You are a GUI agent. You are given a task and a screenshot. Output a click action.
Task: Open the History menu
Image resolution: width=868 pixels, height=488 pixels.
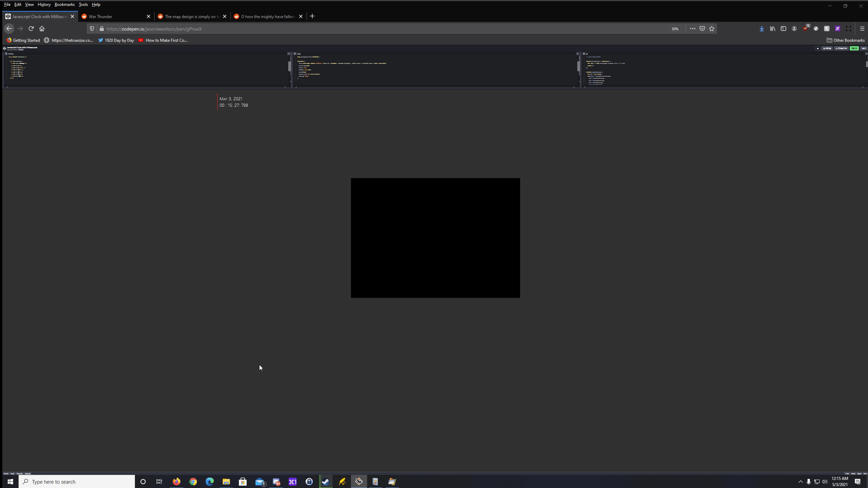pyautogui.click(x=44, y=5)
